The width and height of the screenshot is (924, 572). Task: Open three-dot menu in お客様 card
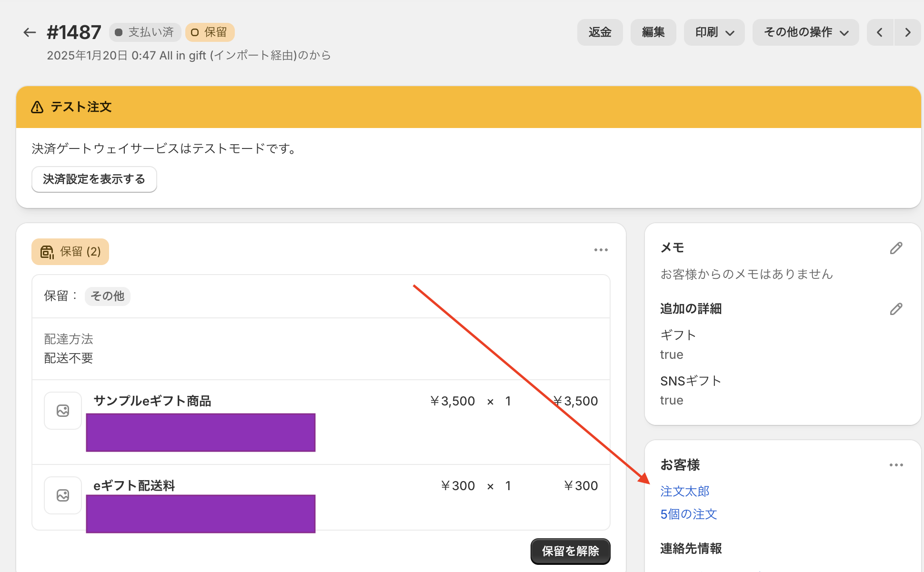point(896,465)
